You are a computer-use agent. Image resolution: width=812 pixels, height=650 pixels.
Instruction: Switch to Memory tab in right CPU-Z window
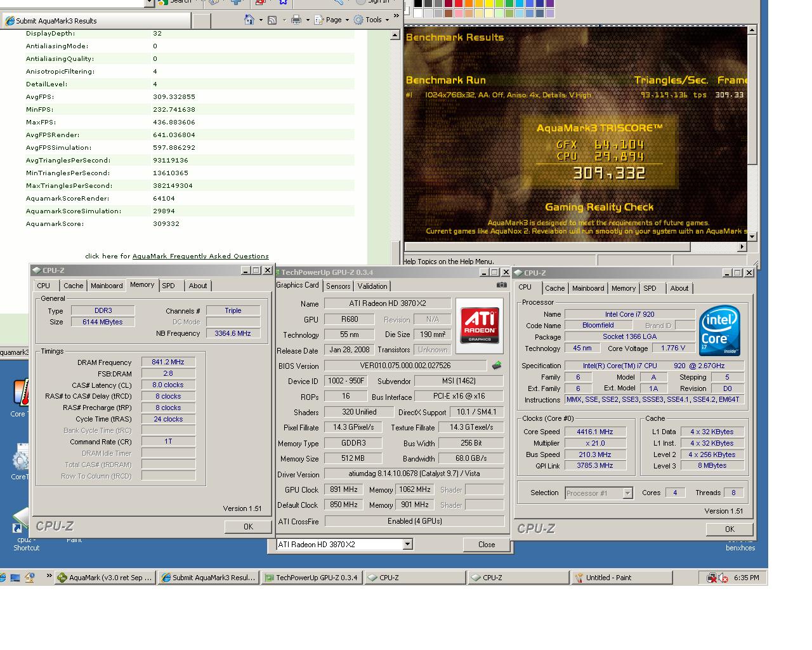(624, 288)
